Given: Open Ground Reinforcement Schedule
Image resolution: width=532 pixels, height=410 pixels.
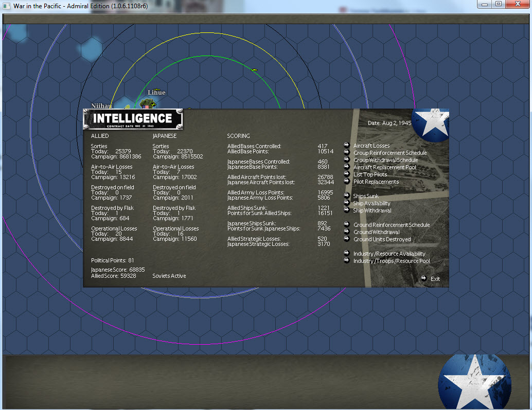Looking at the screenshot, I should pos(392,225).
